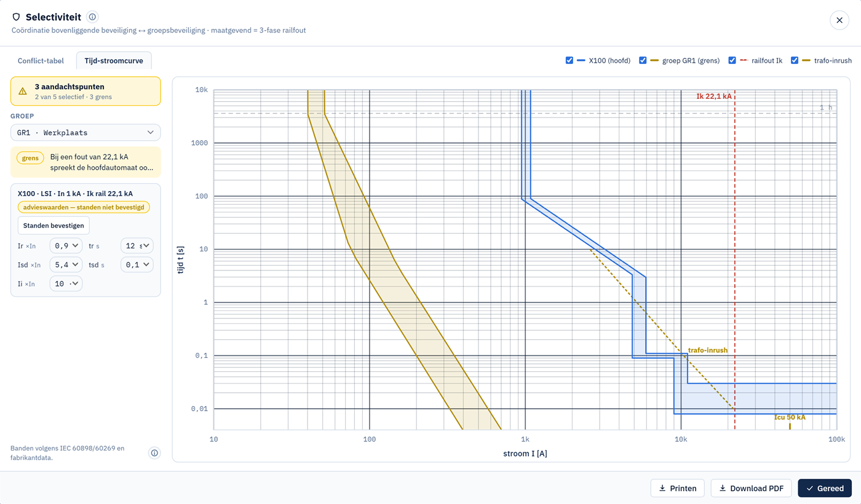
Task: Click the "grens" badge in the warning note
Action: pyautogui.click(x=30, y=158)
